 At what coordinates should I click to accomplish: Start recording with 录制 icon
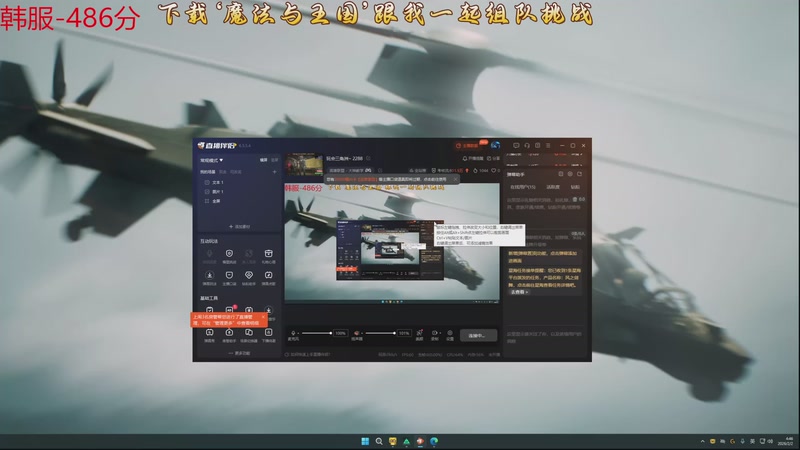[x=434, y=333]
